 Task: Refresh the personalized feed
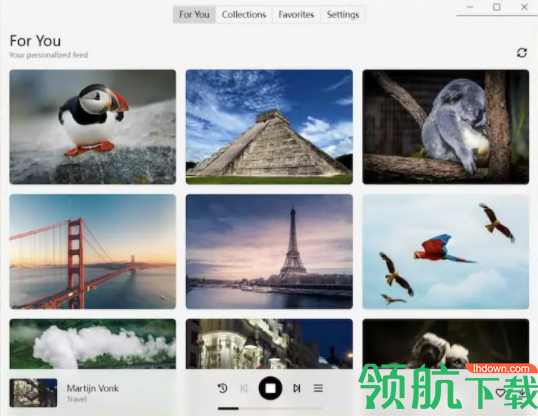[522, 53]
